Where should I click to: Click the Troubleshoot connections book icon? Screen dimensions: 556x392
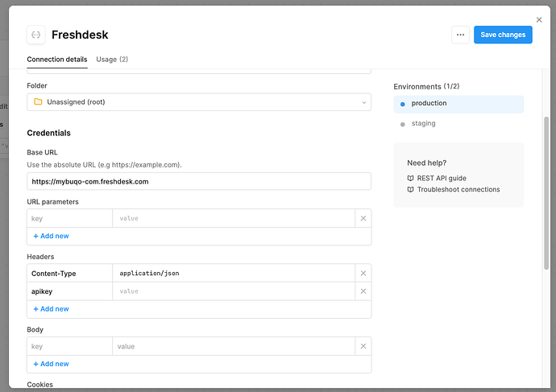pos(410,189)
